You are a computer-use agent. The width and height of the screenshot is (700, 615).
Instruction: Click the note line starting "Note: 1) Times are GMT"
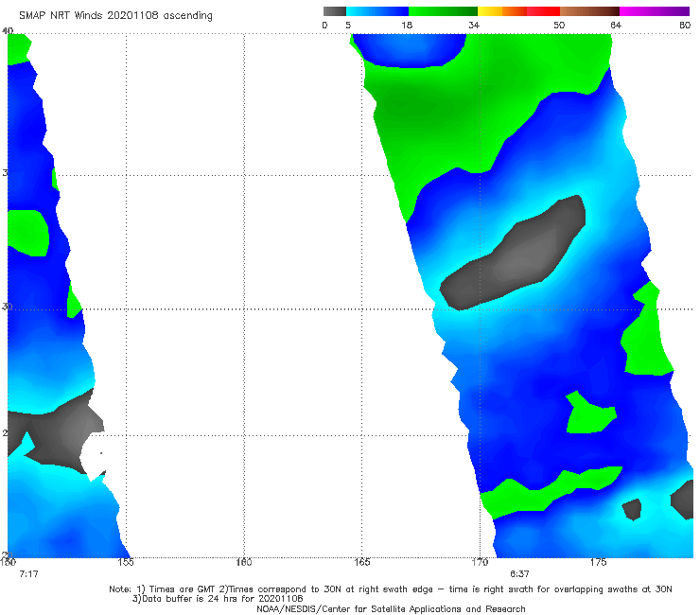pos(390,589)
